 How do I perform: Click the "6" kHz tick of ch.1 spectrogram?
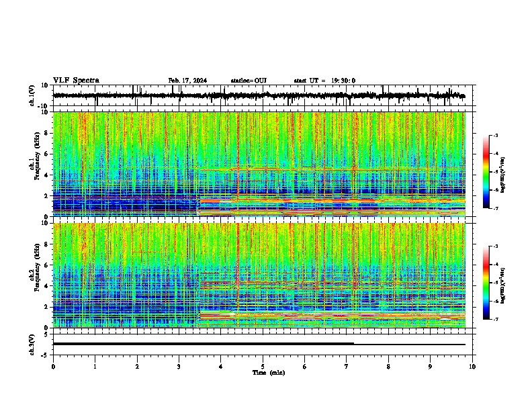pyautogui.click(x=46, y=154)
